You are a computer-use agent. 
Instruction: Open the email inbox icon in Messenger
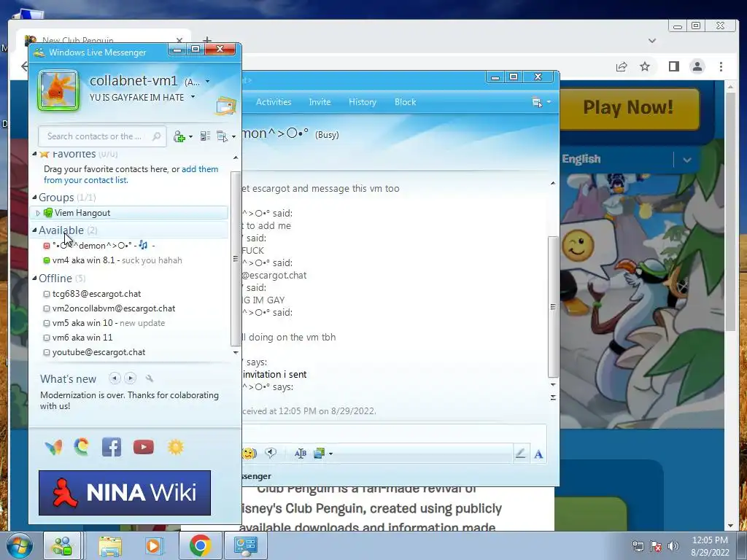tap(226, 106)
